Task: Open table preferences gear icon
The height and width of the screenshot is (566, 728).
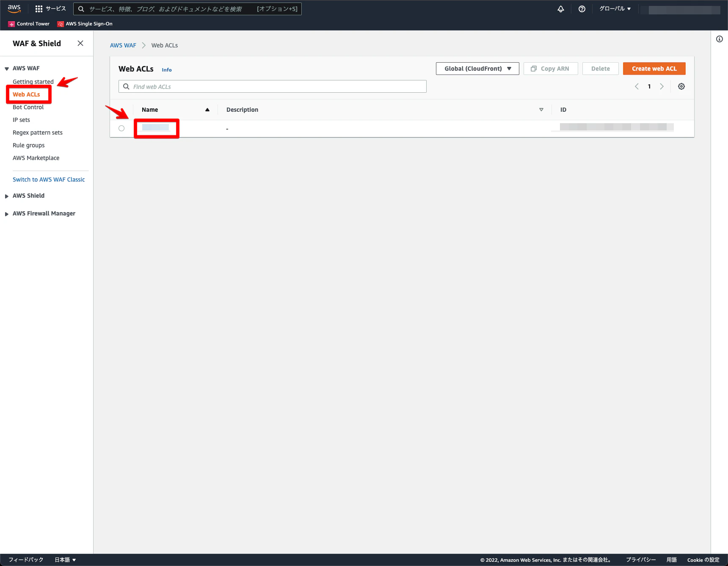Action: tap(681, 86)
